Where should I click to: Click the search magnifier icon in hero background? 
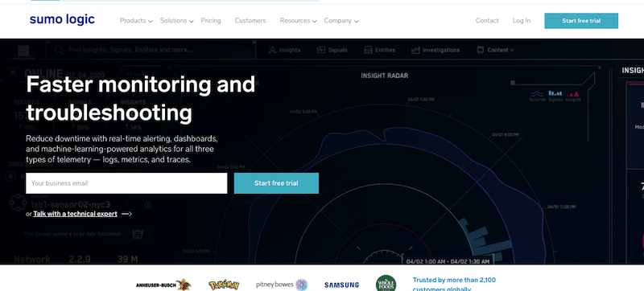click(59, 50)
